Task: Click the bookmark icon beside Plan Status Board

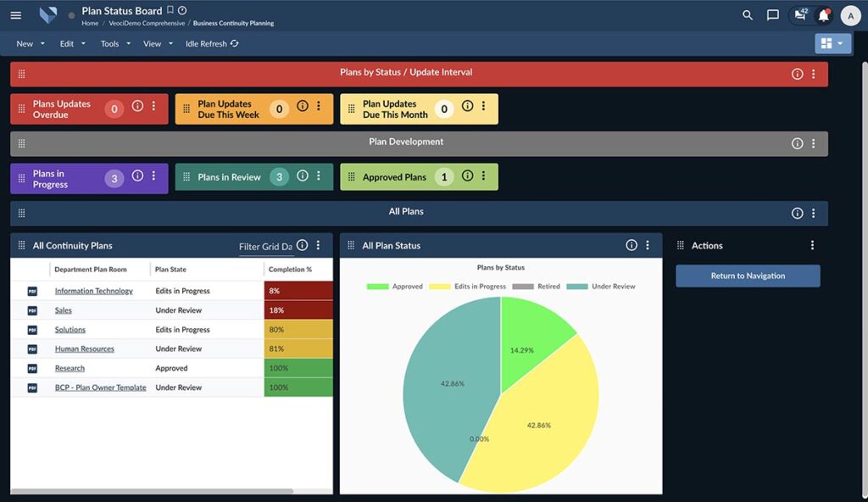Action: coord(170,10)
